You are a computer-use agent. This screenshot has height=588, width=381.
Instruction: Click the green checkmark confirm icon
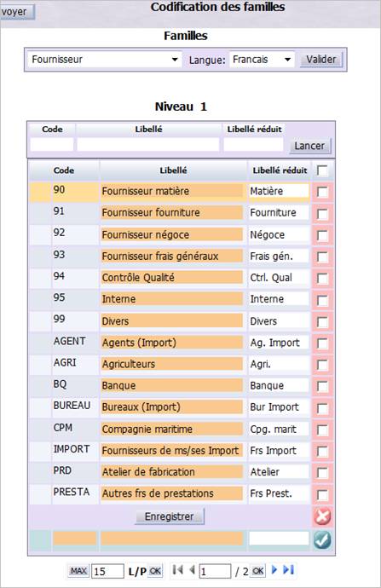click(x=322, y=539)
